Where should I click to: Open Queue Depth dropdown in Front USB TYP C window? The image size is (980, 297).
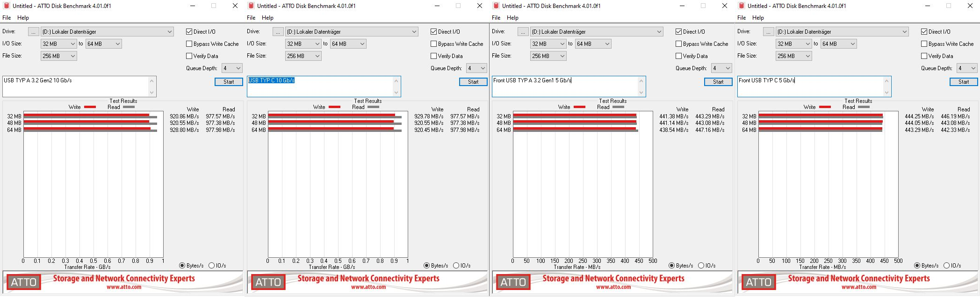[x=967, y=68]
